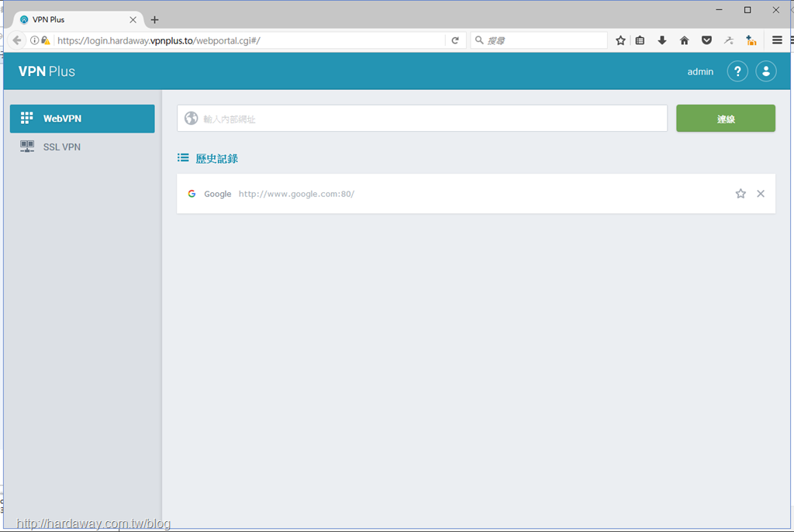Open a new browser tab

(x=154, y=19)
